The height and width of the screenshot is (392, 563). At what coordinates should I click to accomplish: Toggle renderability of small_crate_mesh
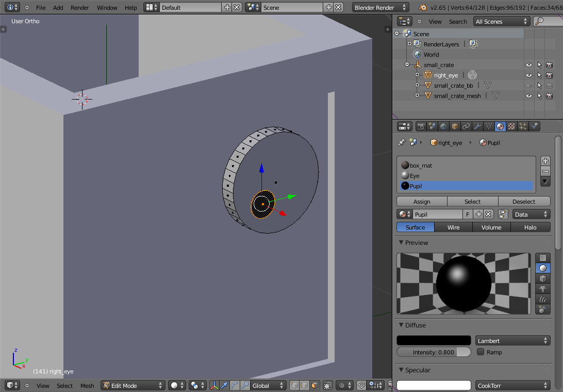pyautogui.click(x=549, y=96)
